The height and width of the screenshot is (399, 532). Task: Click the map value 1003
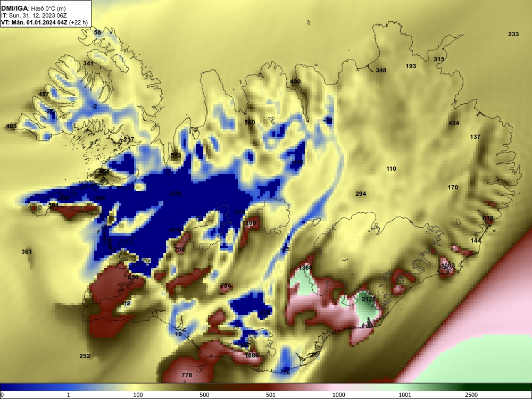click(448, 265)
